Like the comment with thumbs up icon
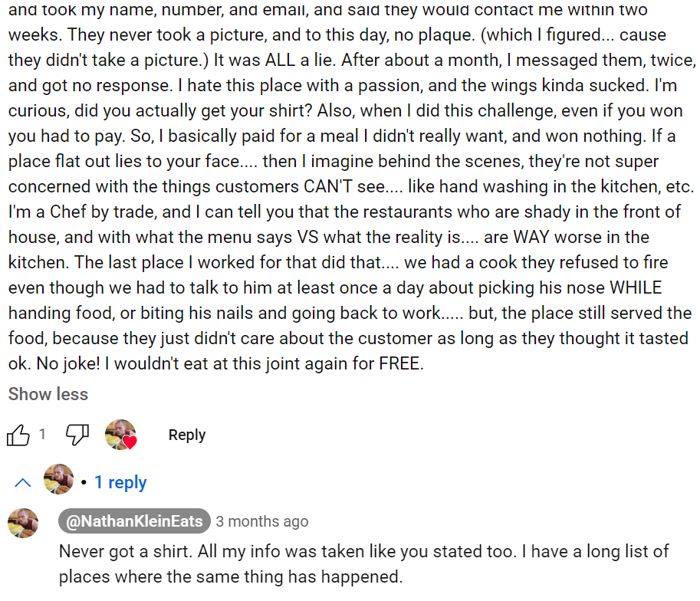Screen dimensions: 700x601 coord(18,435)
